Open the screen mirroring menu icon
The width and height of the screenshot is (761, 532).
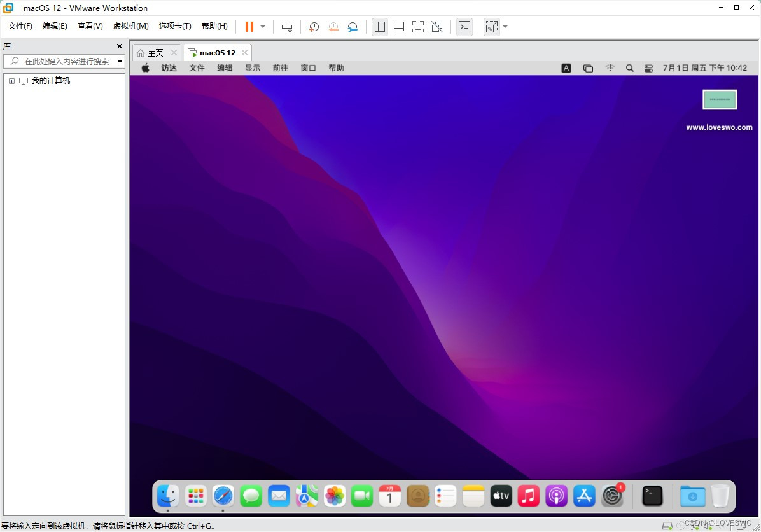[588, 69]
